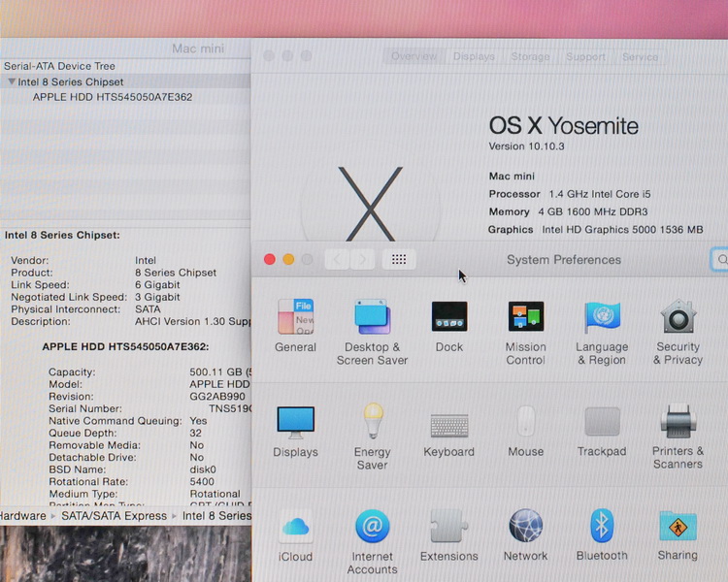The height and width of the screenshot is (582, 728).
Task: Open Language & Region preferences
Action: pyautogui.click(x=602, y=332)
